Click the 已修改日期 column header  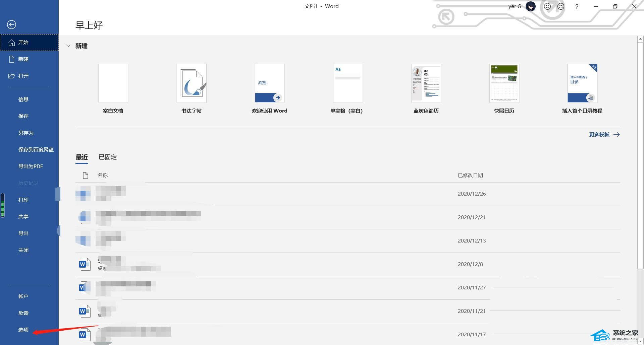click(x=470, y=176)
